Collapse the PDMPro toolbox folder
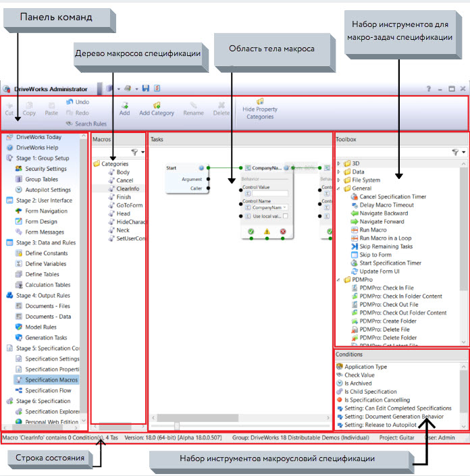This screenshot has height=476, width=470. click(x=339, y=280)
